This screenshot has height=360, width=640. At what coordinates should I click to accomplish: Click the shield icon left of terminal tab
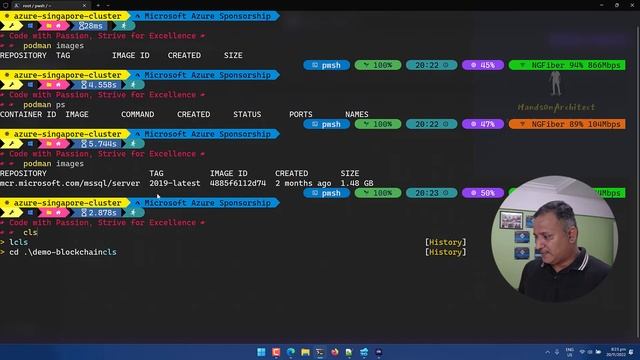pyautogui.click(x=6, y=5)
